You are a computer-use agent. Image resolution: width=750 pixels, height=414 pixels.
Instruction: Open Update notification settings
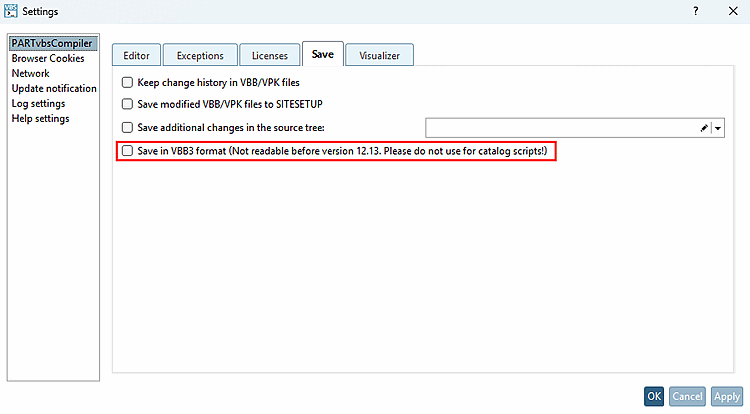54,88
